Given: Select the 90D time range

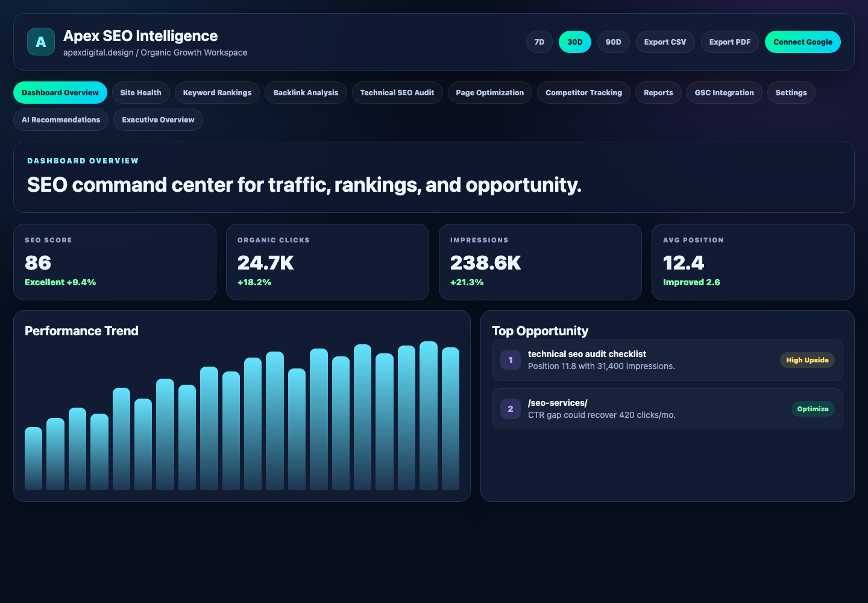Looking at the screenshot, I should 614,42.
